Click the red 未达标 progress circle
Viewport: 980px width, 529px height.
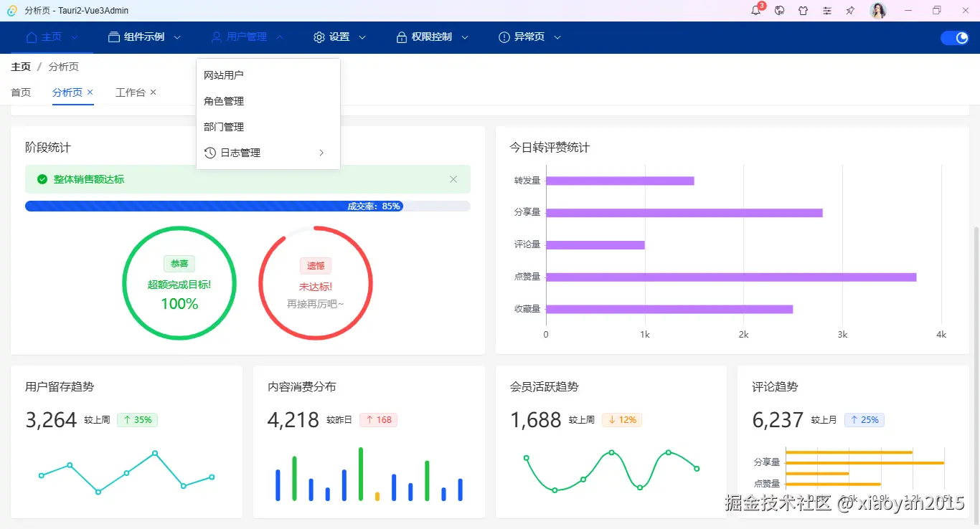click(316, 283)
